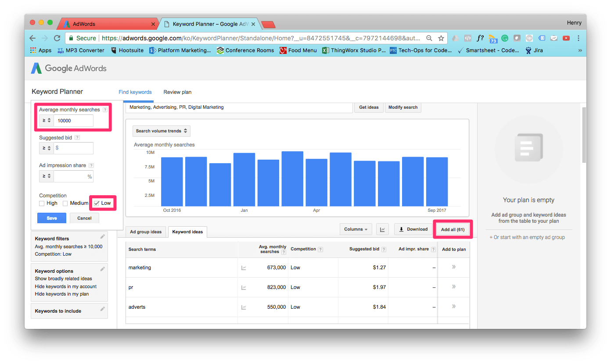The height and width of the screenshot is (364, 611).
Task: Open the Hootsuite bookmark
Action: pyautogui.click(x=127, y=50)
